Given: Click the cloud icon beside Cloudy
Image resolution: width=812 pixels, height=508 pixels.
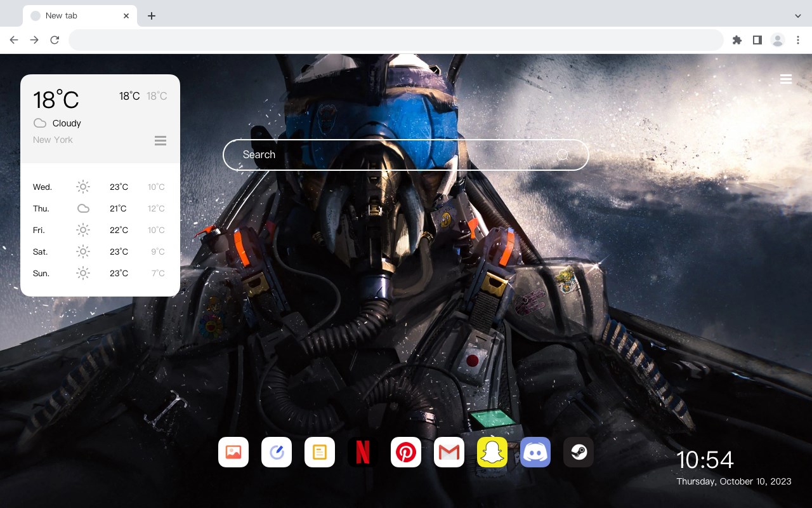Looking at the screenshot, I should point(40,123).
